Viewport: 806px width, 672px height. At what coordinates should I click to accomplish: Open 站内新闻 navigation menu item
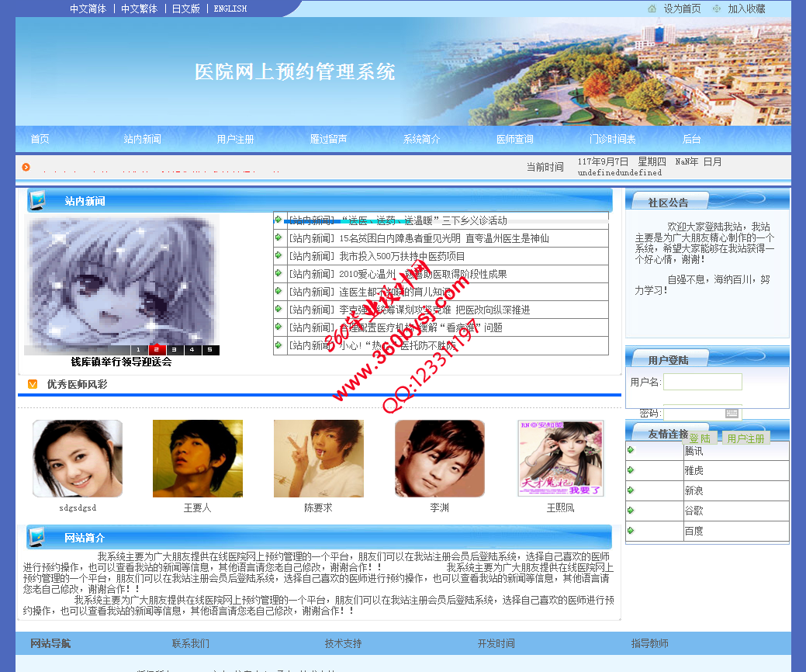pos(143,139)
